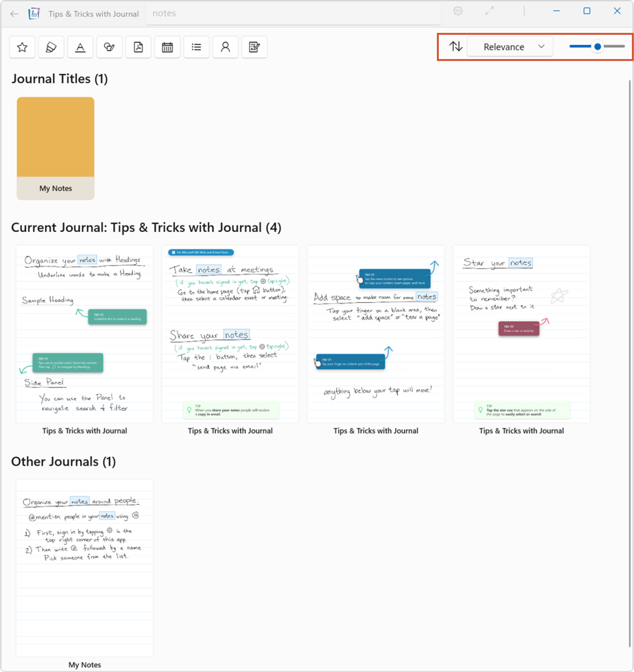Screen dimensions: 634x672
Task: Click the notes checklist filter icon
Action: click(x=254, y=47)
